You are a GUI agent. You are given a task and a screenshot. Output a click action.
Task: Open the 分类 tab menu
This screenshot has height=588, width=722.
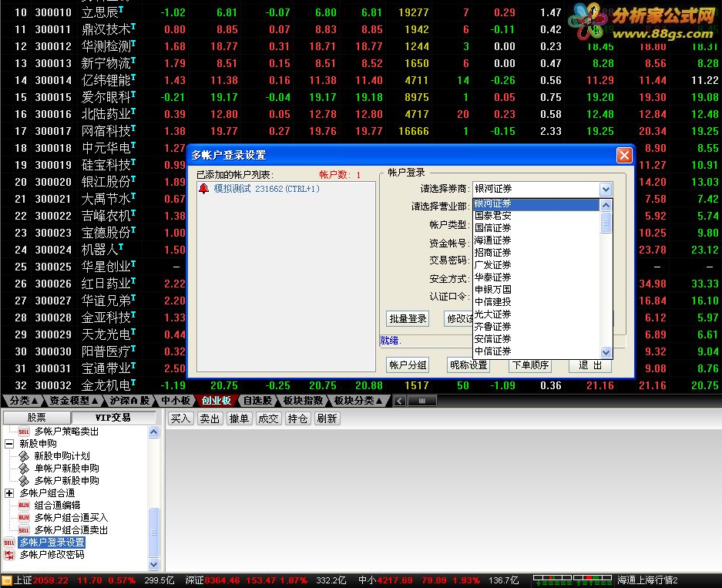pyautogui.click(x=23, y=401)
